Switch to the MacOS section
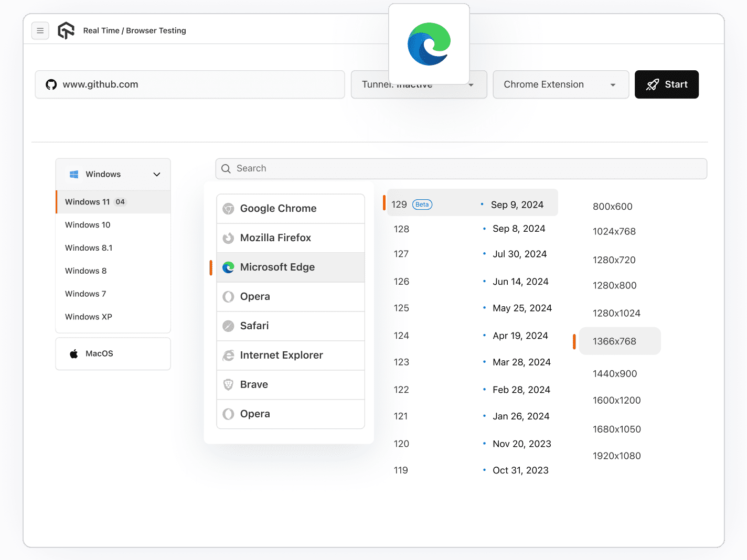Viewport: 747px width, 560px height. point(99,353)
